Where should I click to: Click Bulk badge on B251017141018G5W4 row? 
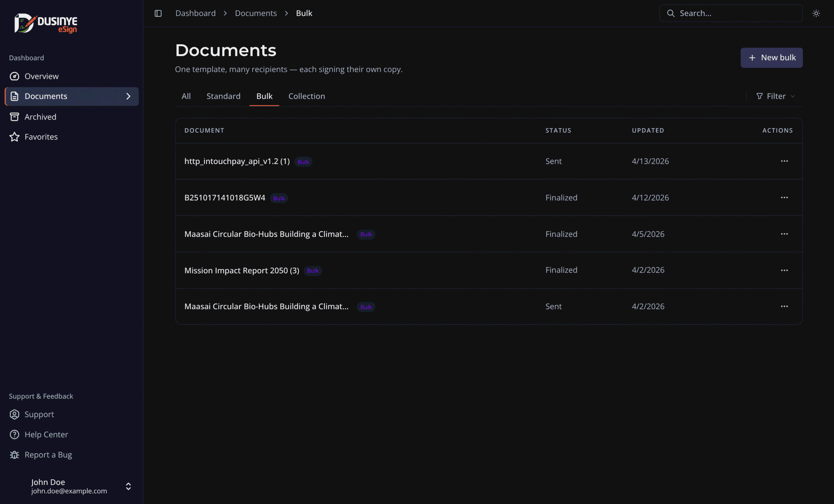tap(279, 198)
